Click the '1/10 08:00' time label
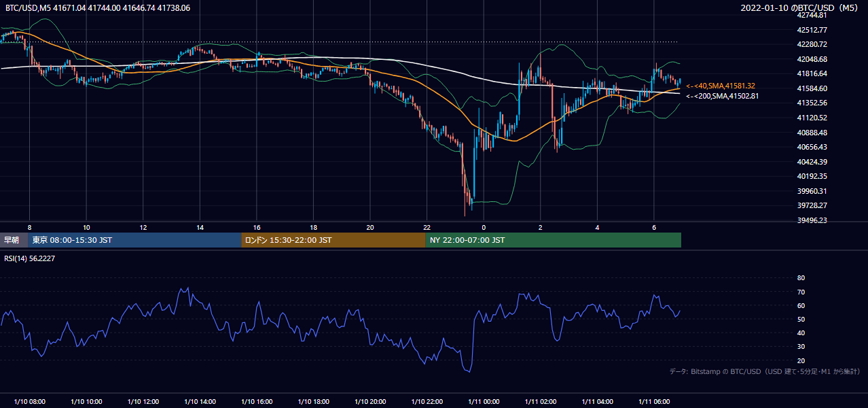This screenshot has height=408, width=868. click(29, 402)
